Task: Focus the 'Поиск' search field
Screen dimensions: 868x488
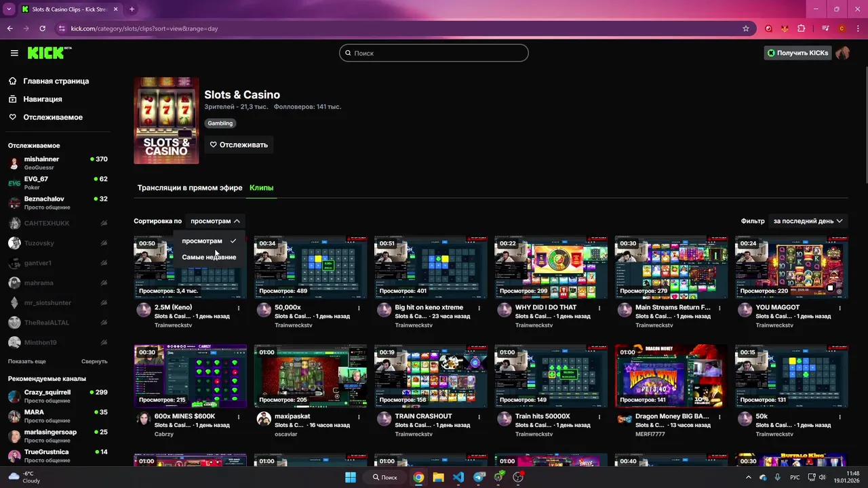Action: click(433, 53)
